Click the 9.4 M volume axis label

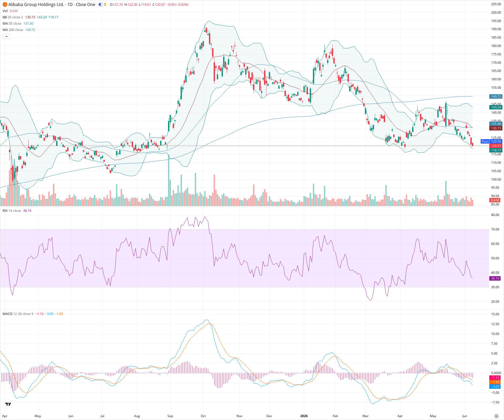click(495, 200)
